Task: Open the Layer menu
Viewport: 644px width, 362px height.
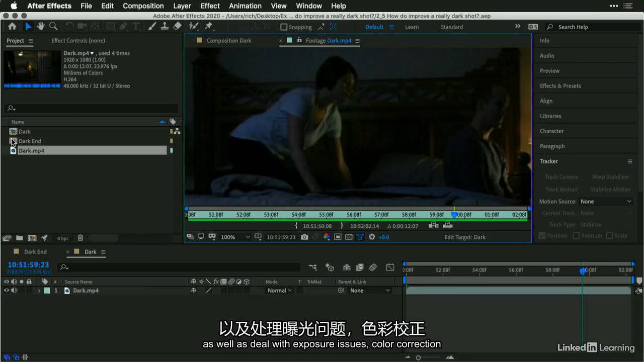Action: (x=182, y=6)
